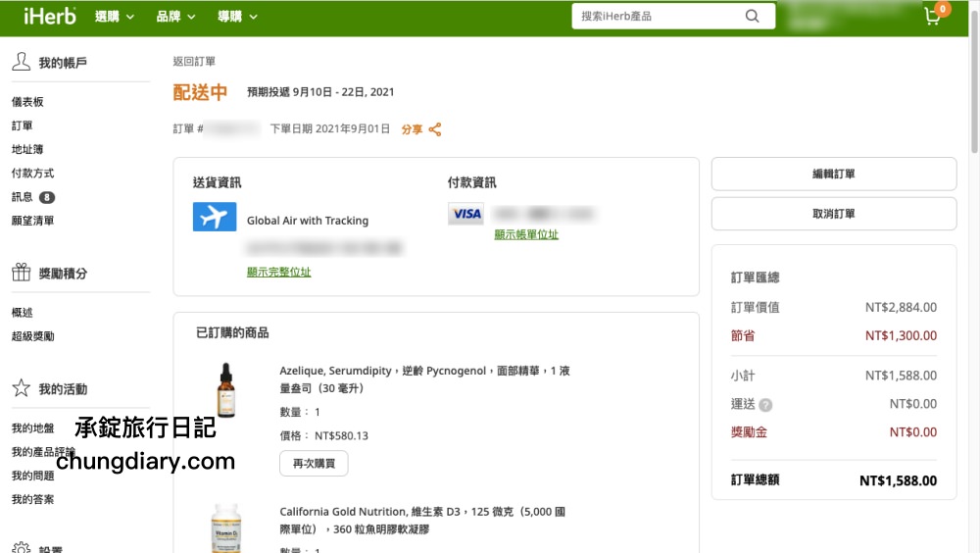
Task: Click the 返回訂單 link
Action: point(194,62)
